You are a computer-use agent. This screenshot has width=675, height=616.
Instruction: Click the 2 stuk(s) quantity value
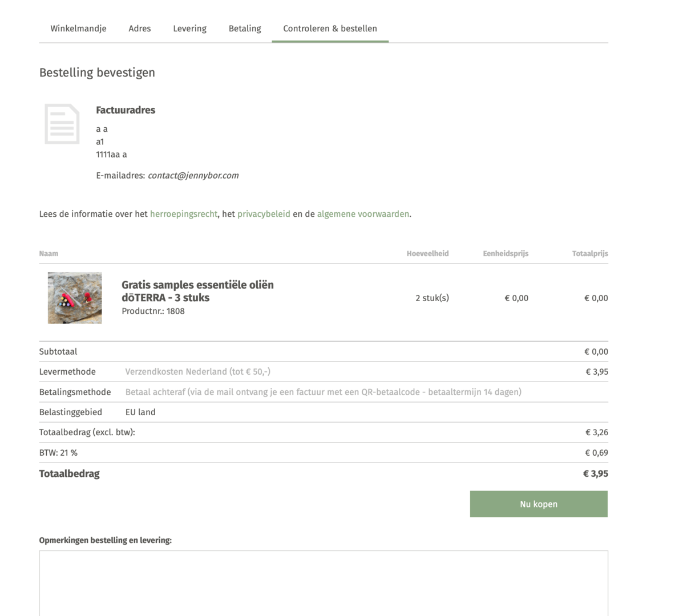click(432, 298)
